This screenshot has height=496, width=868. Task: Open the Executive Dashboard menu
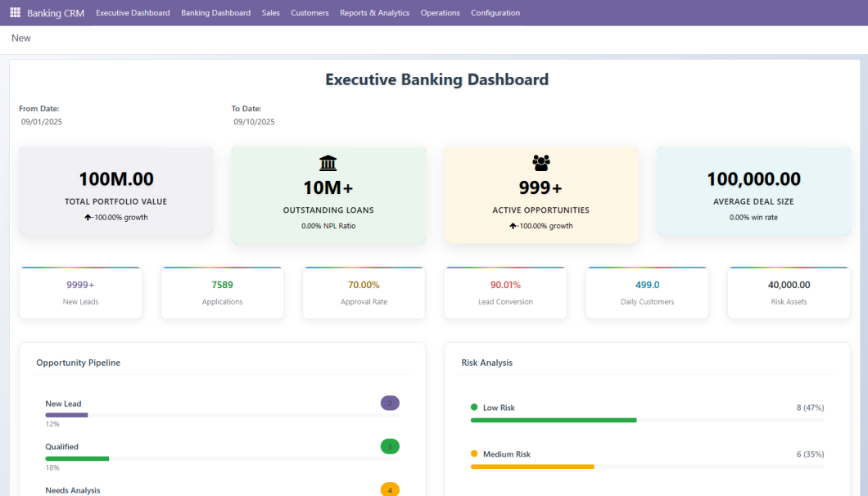133,13
